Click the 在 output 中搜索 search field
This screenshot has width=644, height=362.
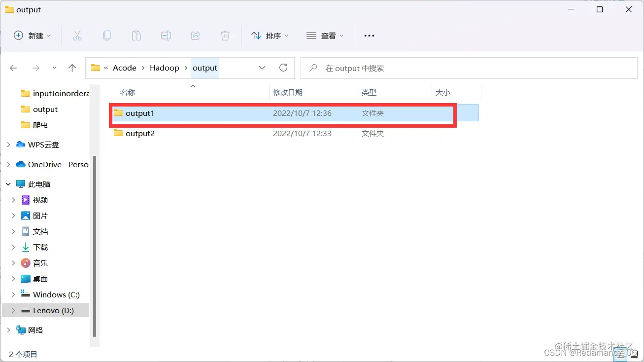469,68
